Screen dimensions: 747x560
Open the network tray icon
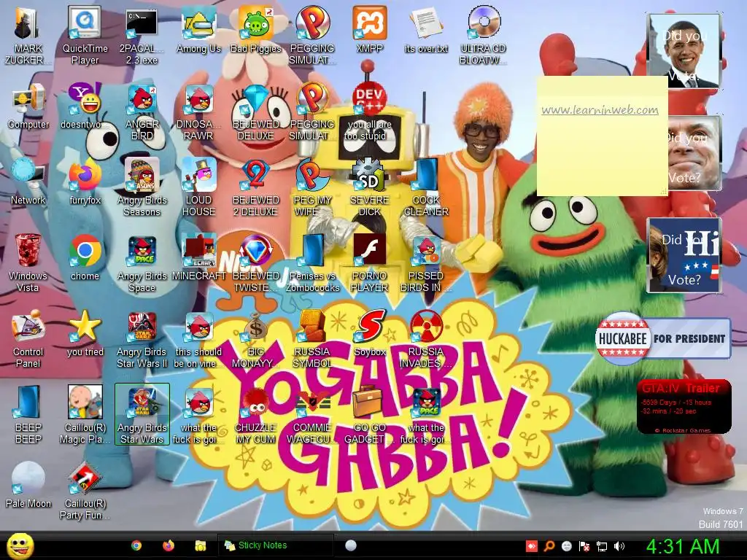602,546
